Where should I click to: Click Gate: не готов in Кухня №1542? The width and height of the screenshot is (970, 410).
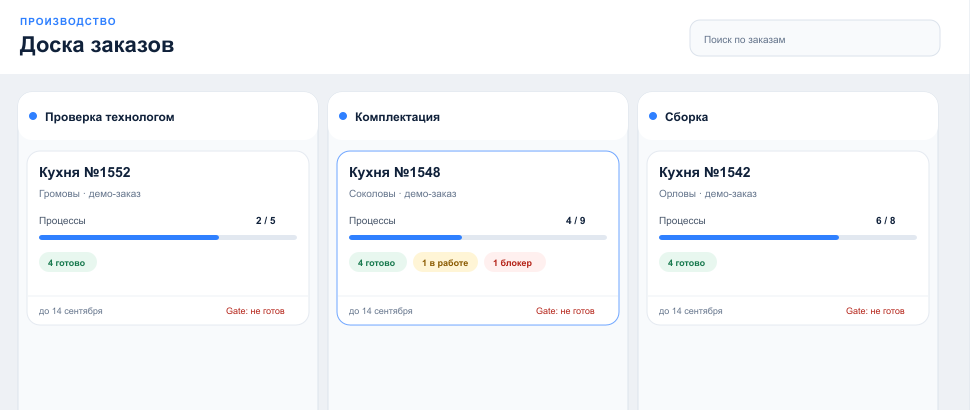[875, 311]
